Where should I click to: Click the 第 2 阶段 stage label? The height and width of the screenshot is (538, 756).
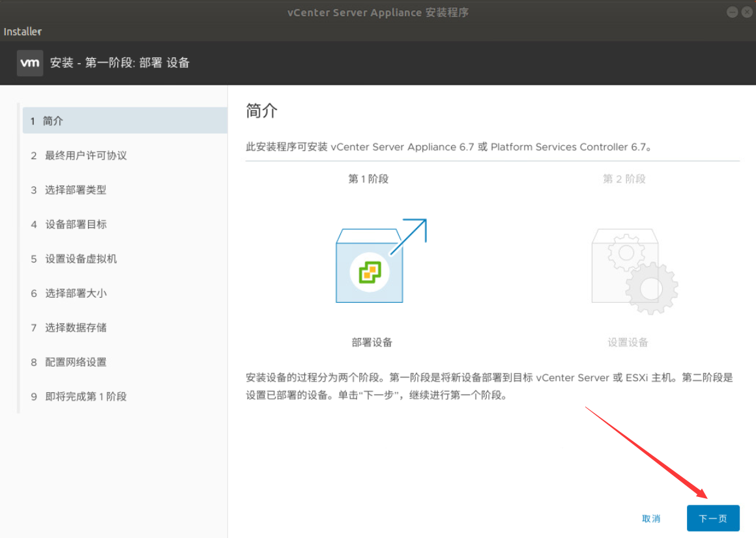pyautogui.click(x=624, y=178)
